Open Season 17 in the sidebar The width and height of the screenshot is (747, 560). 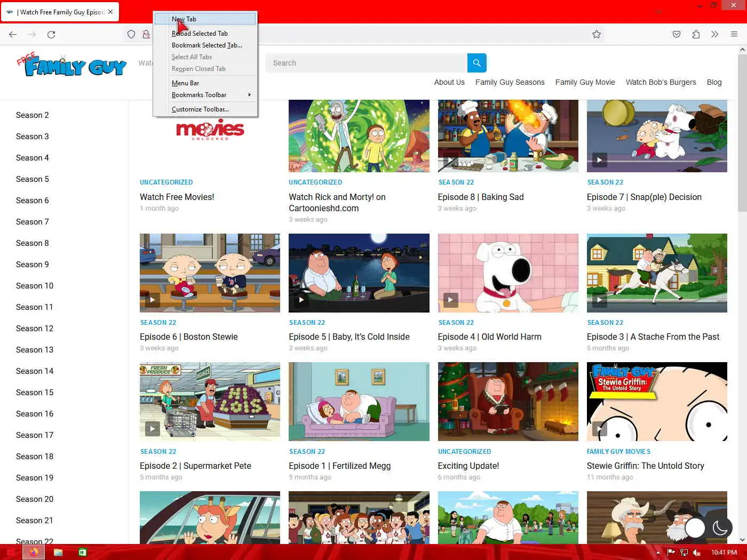click(35, 435)
